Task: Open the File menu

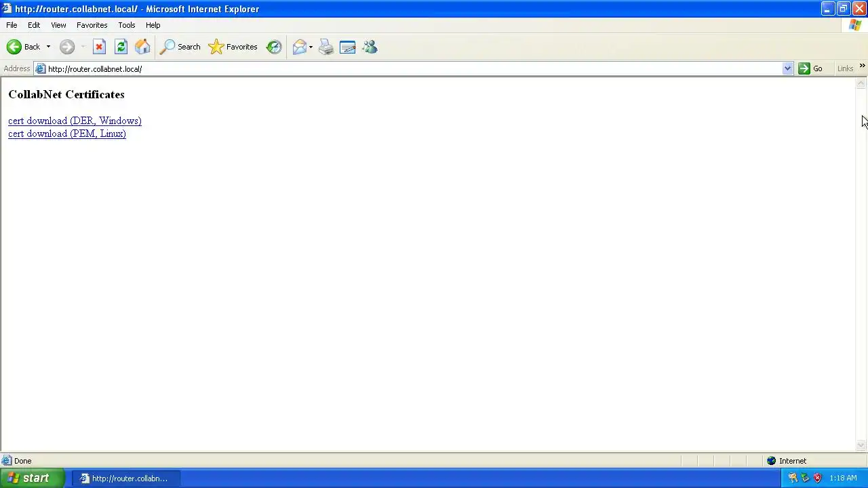Action: click(x=12, y=25)
